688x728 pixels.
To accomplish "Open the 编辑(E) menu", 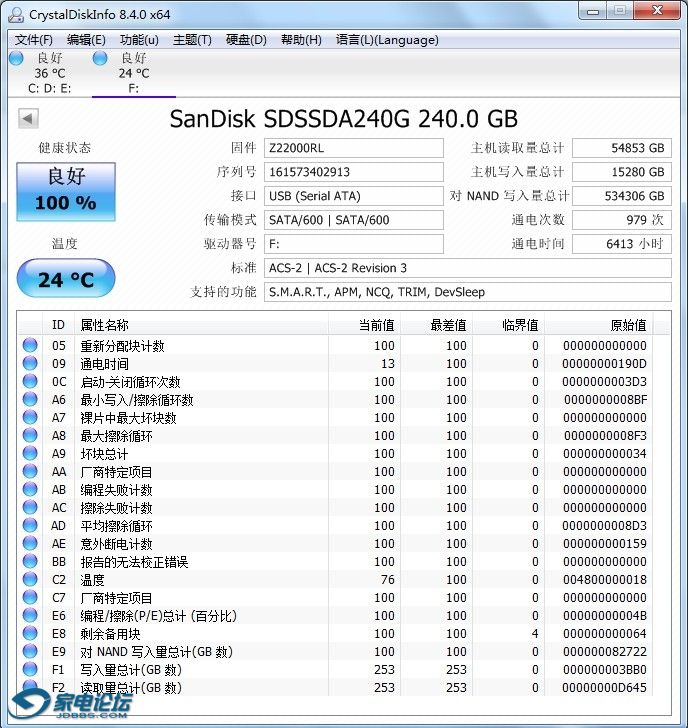I will [86, 40].
